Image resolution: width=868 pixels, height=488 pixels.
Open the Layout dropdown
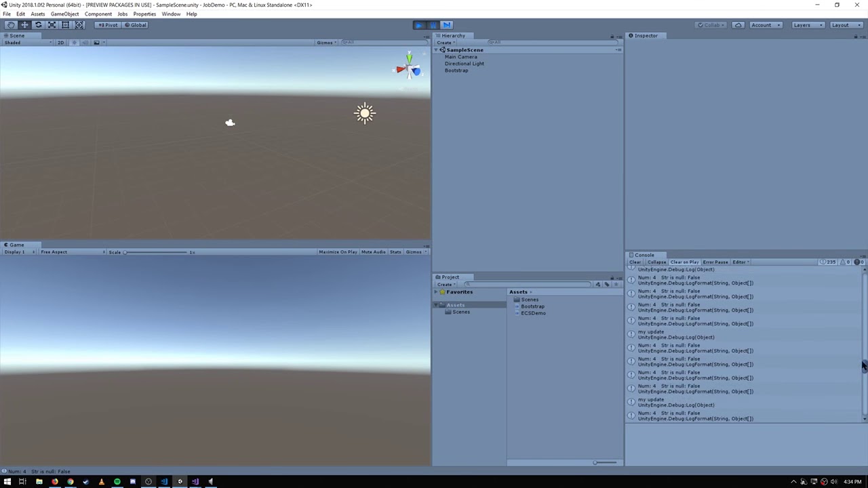point(845,25)
